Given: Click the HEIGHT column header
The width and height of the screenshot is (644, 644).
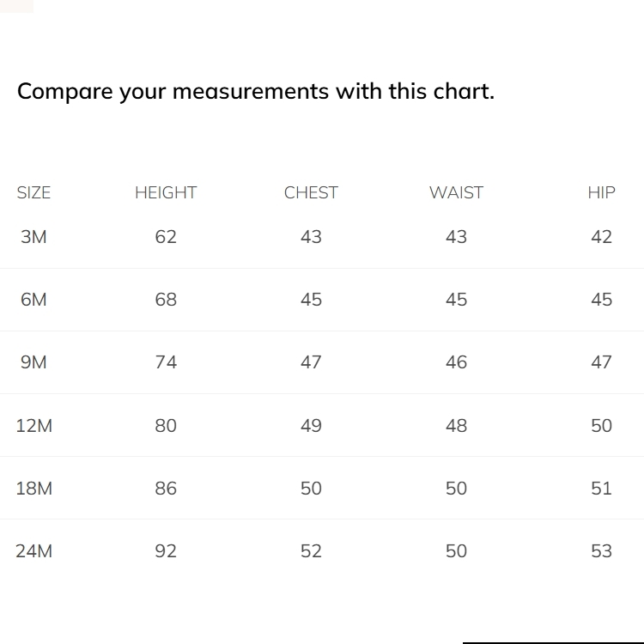Looking at the screenshot, I should (166, 193).
